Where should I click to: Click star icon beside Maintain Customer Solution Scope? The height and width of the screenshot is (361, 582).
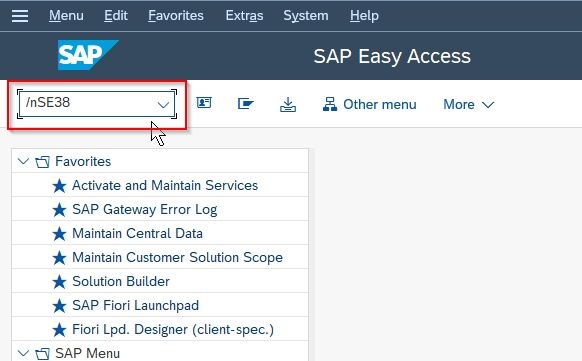(59, 258)
